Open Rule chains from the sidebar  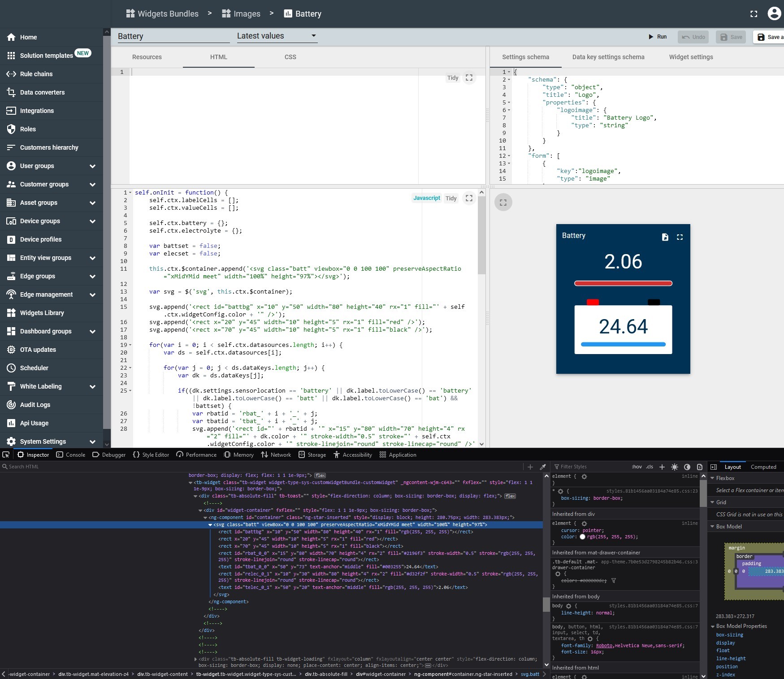pyautogui.click(x=35, y=74)
